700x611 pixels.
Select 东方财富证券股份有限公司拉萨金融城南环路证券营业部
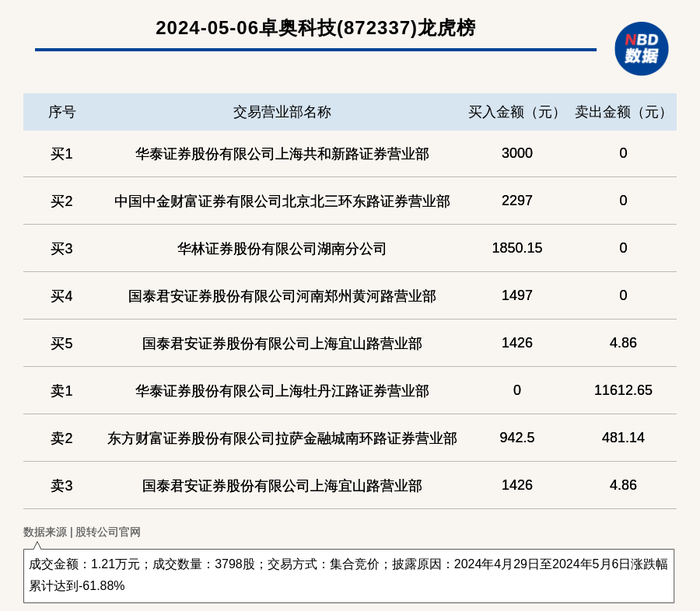pos(282,438)
